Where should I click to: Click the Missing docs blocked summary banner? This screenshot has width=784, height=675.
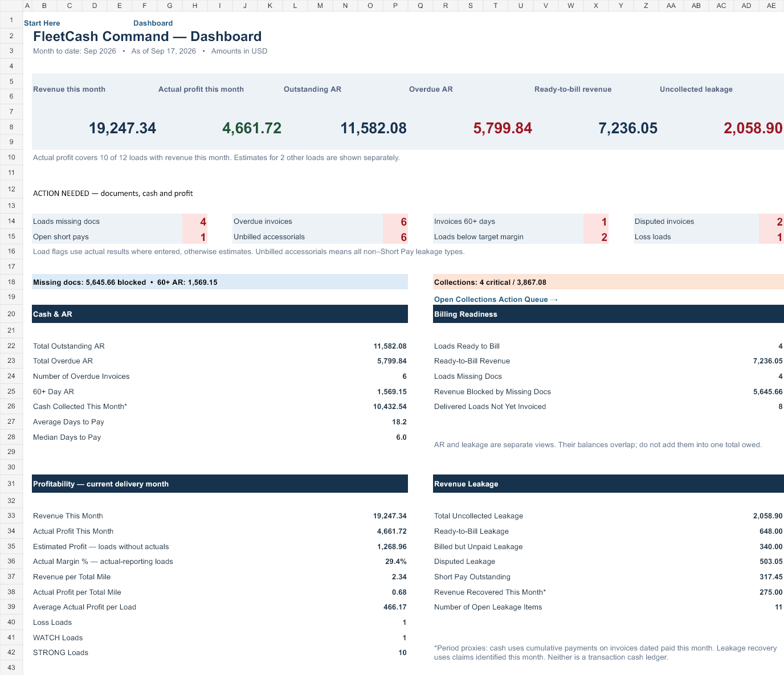click(x=220, y=282)
